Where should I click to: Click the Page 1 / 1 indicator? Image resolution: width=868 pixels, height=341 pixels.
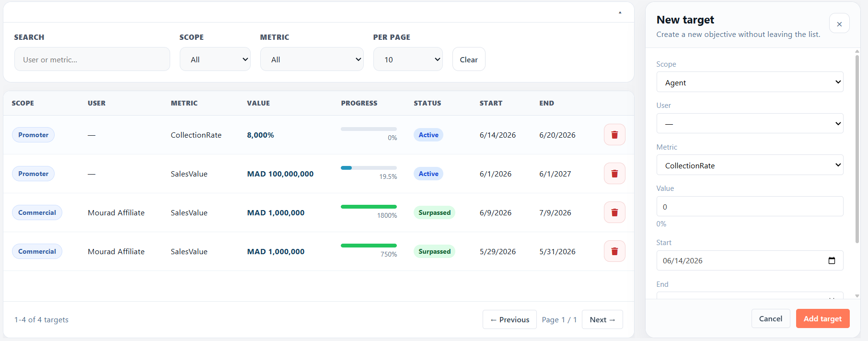coord(559,320)
